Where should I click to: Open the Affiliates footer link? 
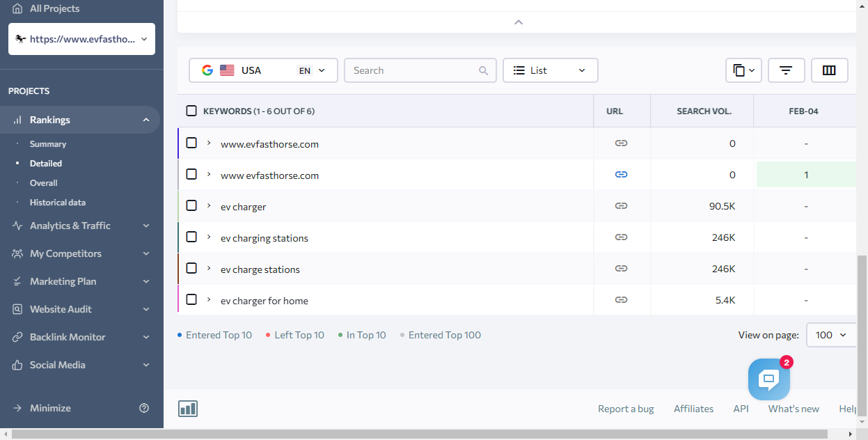pos(693,409)
